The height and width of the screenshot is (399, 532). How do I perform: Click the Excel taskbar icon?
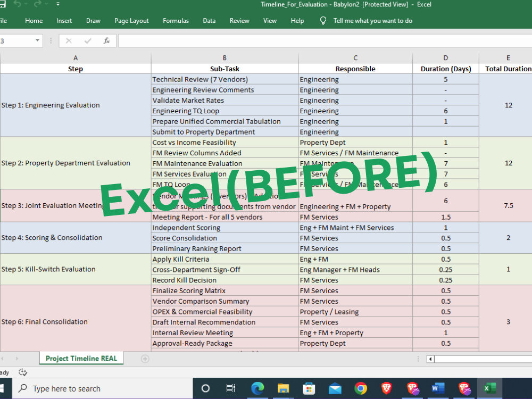point(489,388)
